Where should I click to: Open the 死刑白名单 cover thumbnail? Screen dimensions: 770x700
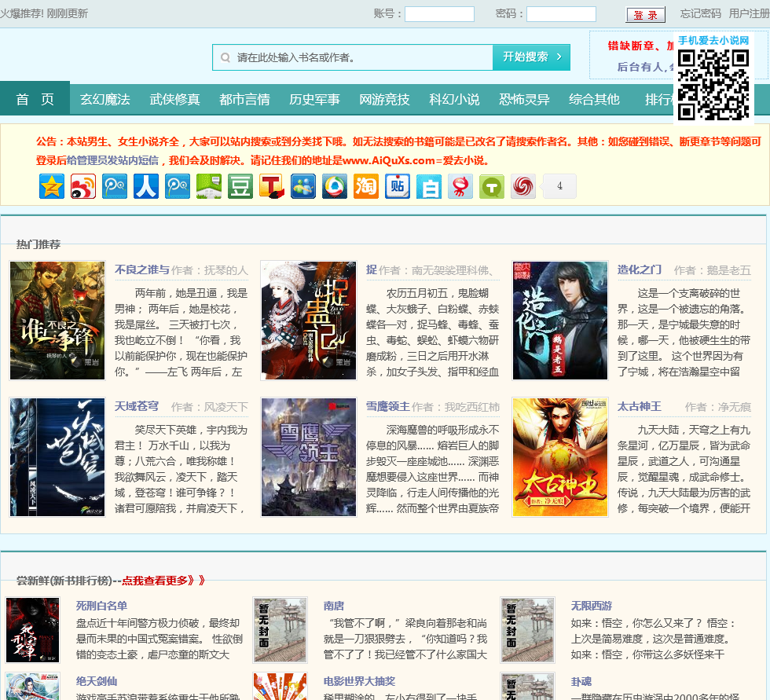point(33,630)
